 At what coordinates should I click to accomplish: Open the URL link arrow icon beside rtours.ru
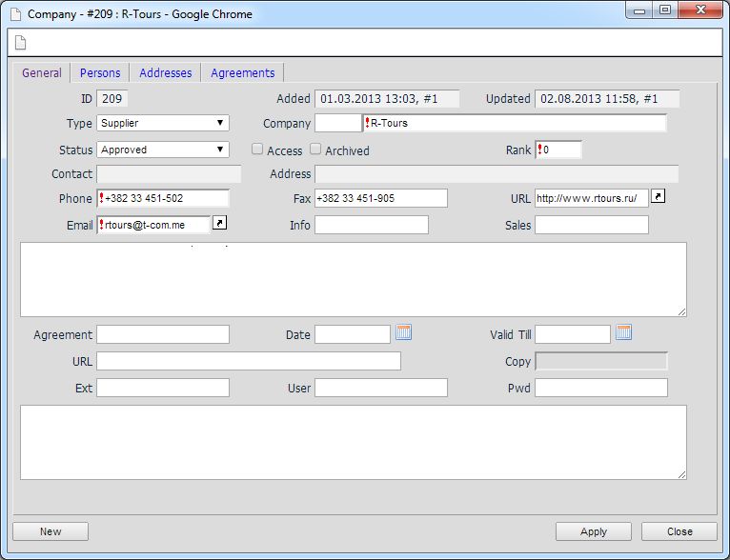[658, 196]
